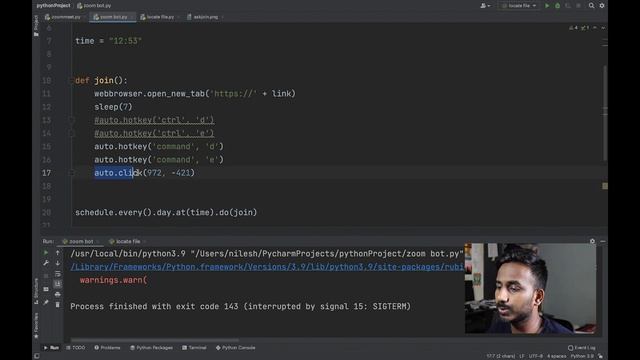Close the zoom bot run tab
This screenshot has width=640, height=360.
(98, 242)
